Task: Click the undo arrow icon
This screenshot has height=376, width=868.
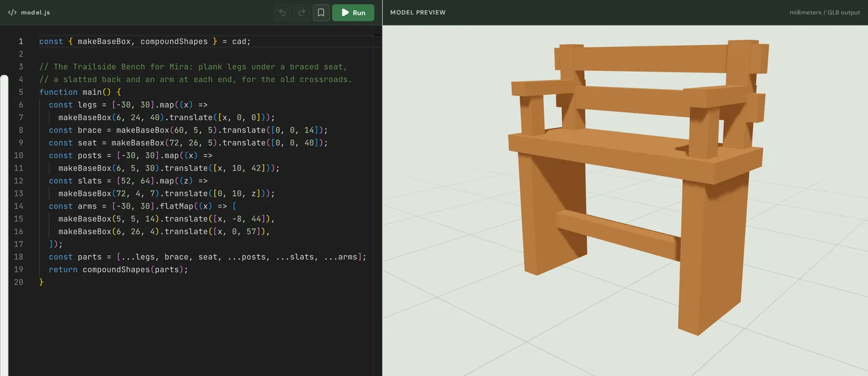Action: [x=282, y=13]
